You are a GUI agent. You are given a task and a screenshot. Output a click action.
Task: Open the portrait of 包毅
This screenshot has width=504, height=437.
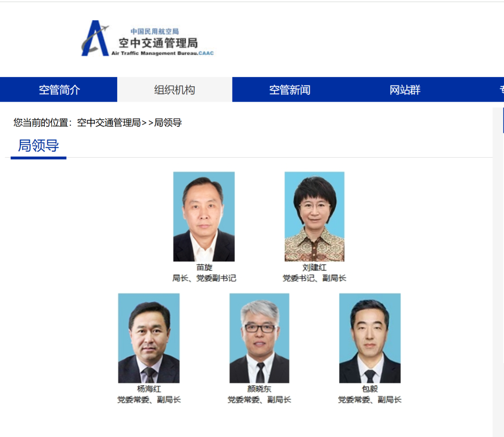(370, 338)
